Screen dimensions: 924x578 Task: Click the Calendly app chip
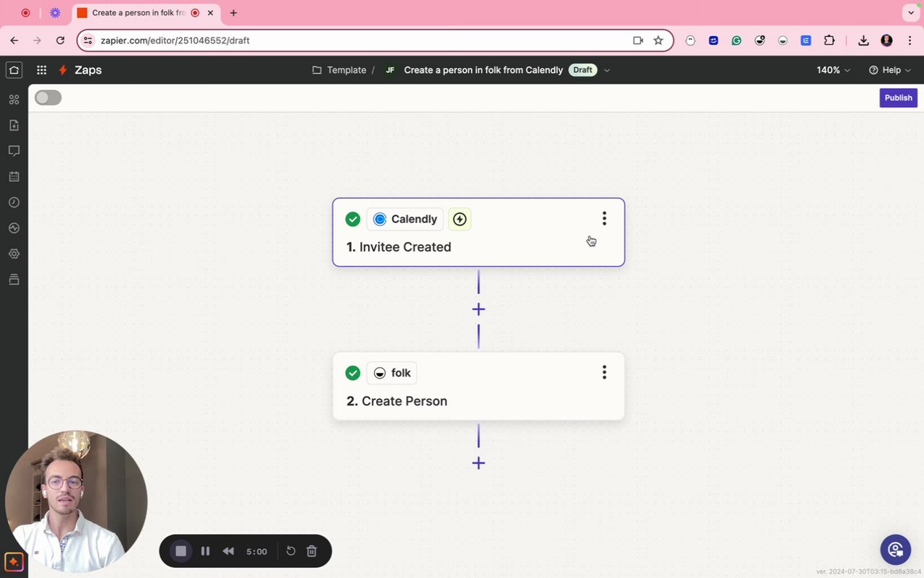click(405, 219)
